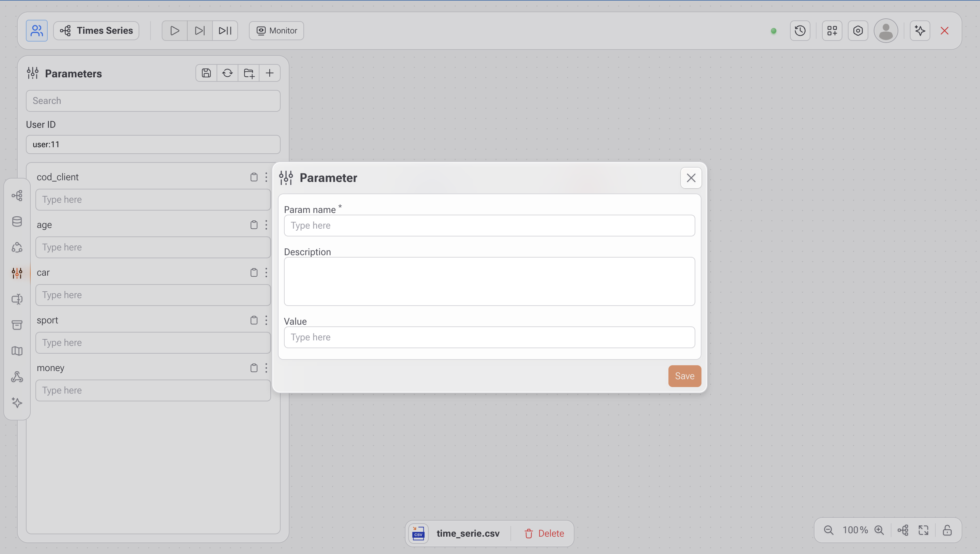The height and width of the screenshot is (554, 980).
Task: Open the three-dot menu for money parameter
Action: (x=266, y=368)
